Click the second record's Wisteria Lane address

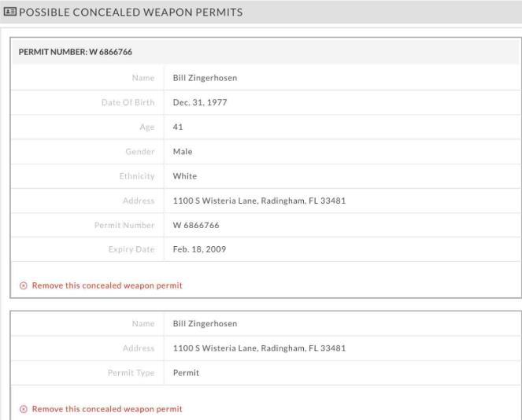pos(259,348)
